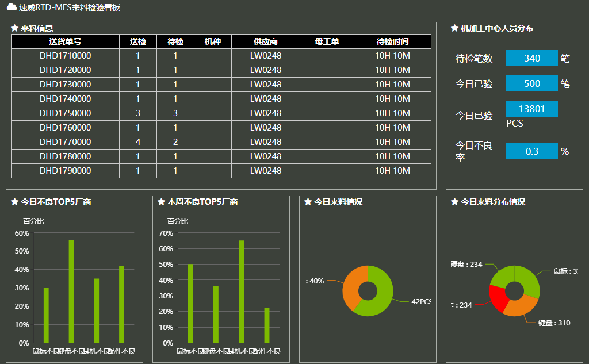Select the 待检时间 column header

(x=392, y=41)
